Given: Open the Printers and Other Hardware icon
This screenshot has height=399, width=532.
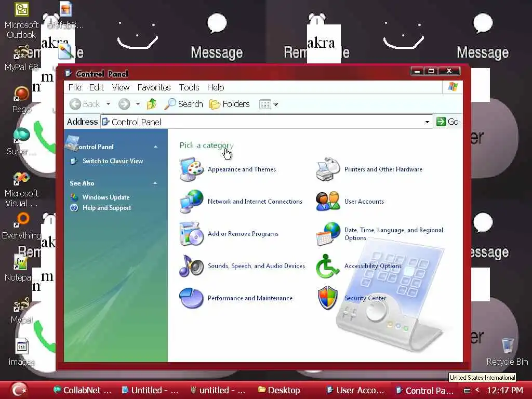Looking at the screenshot, I should click(328, 169).
